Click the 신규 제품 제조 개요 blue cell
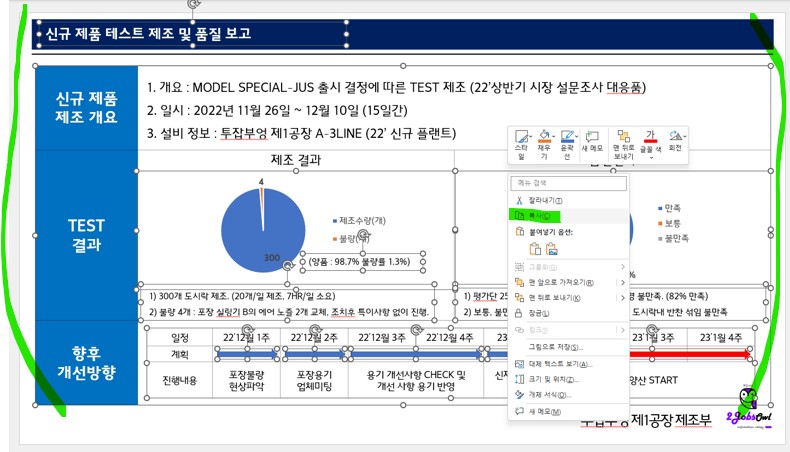Screen dimensions: 790x452 click(x=86, y=107)
